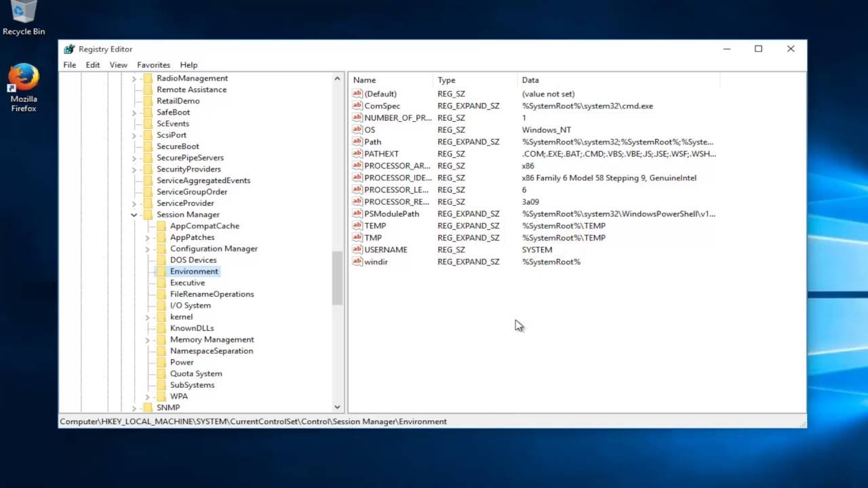Click the string icon beside OS
868x488 pixels.
tap(357, 129)
